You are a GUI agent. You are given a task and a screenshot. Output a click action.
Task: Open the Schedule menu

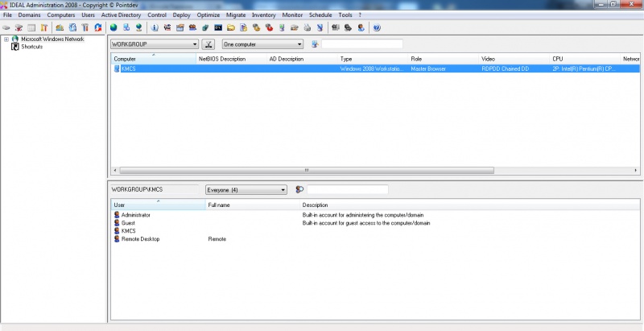click(x=320, y=14)
